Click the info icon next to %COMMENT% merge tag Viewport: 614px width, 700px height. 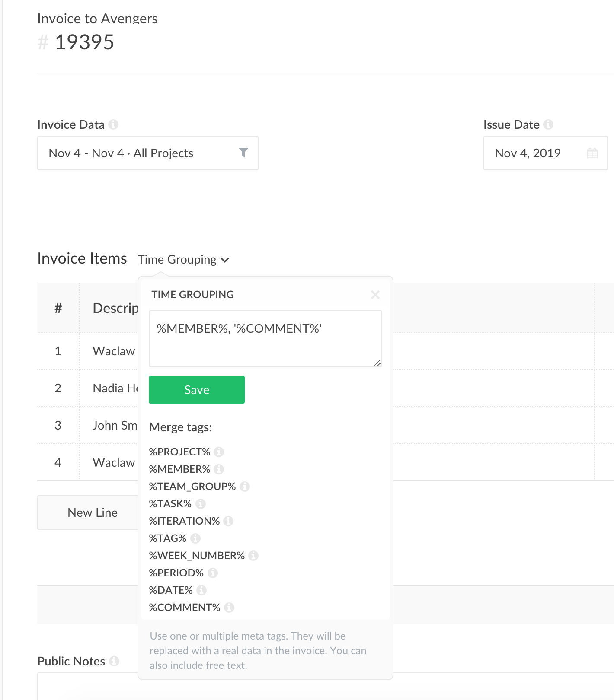[x=229, y=608]
